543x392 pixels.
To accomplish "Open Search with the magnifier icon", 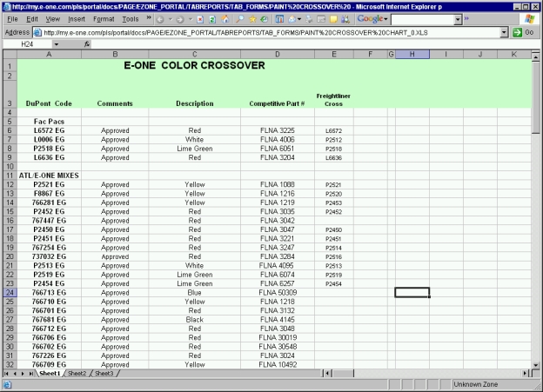I will (x=239, y=19).
